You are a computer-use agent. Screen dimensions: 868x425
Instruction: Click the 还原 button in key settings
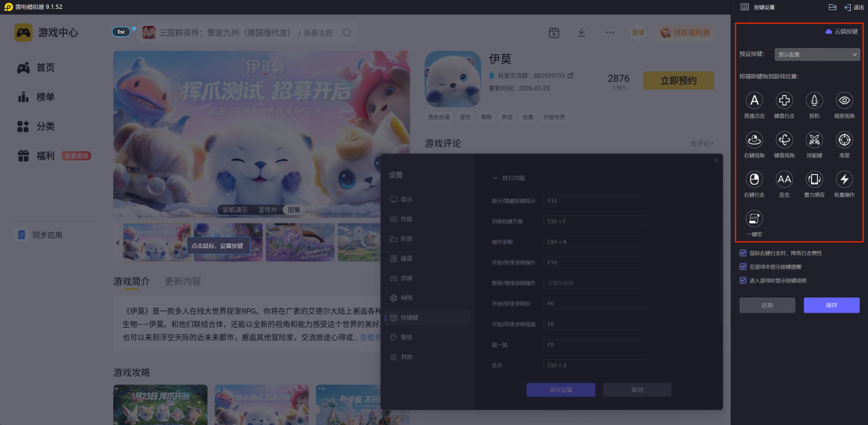point(767,305)
